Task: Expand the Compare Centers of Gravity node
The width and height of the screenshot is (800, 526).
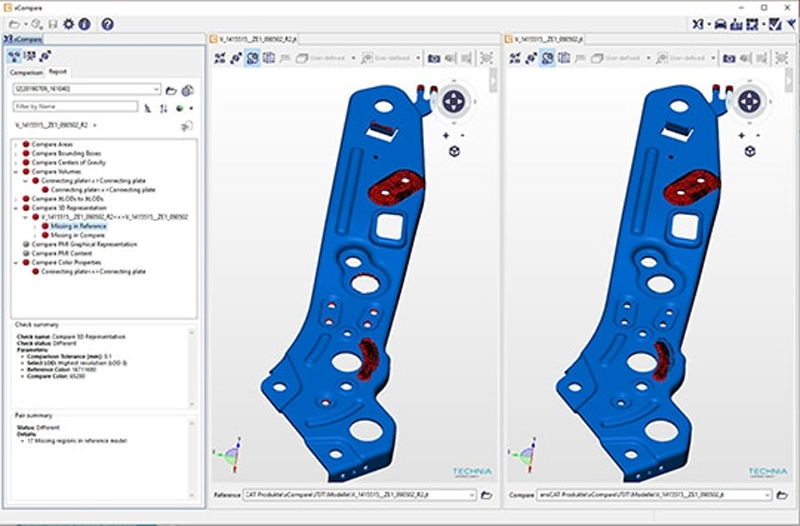Action: (16, 163)
